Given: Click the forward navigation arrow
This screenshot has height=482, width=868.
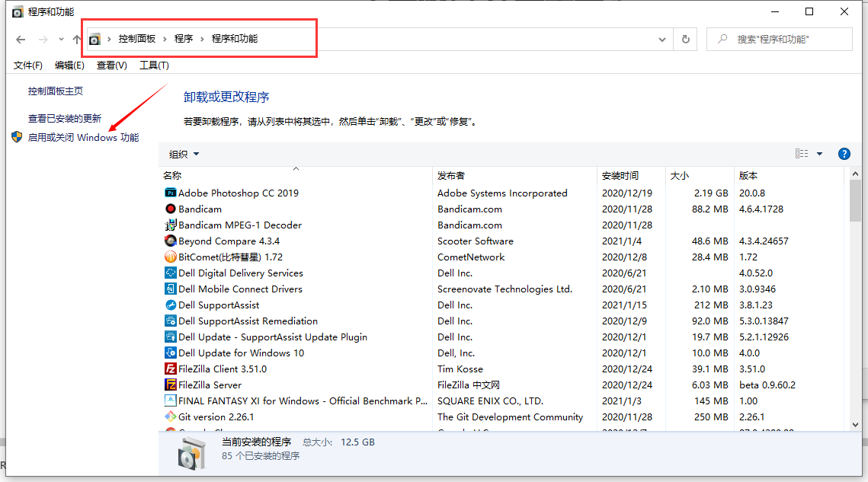Looking at the screenshot, I should click(43, 40).
